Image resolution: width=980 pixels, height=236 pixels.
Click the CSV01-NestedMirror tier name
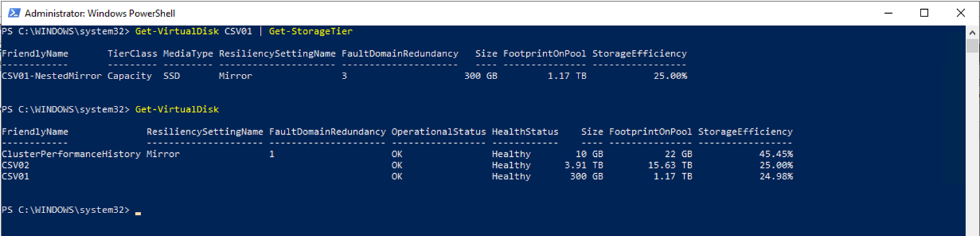(x=52, y=76)
